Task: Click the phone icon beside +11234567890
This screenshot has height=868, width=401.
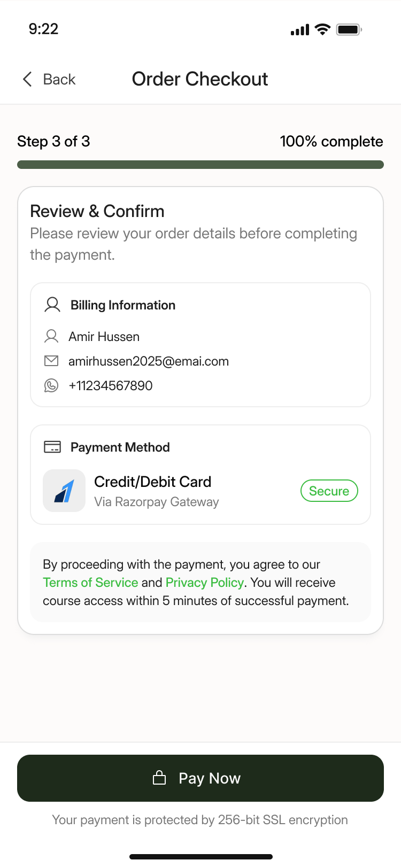Action: point(51,385)
